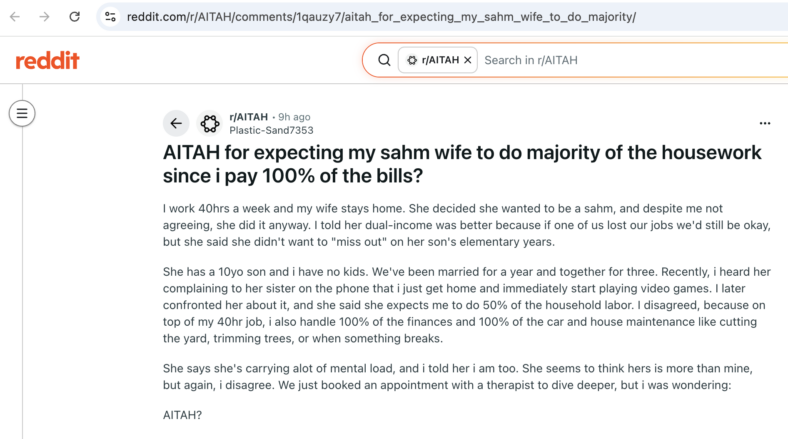Click the first paragraph of the post
The width and height of the screenshot is (788, 439).
pyautogui.click(x=466, y=225)
